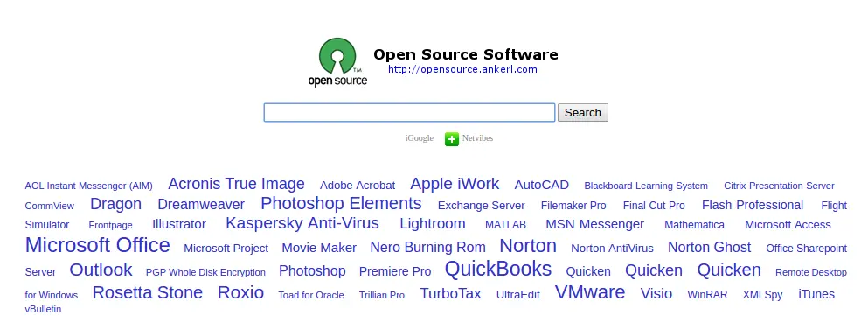Viewport: 868px width, 316px height.
Task: Open the AOL Instant Messenger (AIM) tag
Action: [88, 186]
